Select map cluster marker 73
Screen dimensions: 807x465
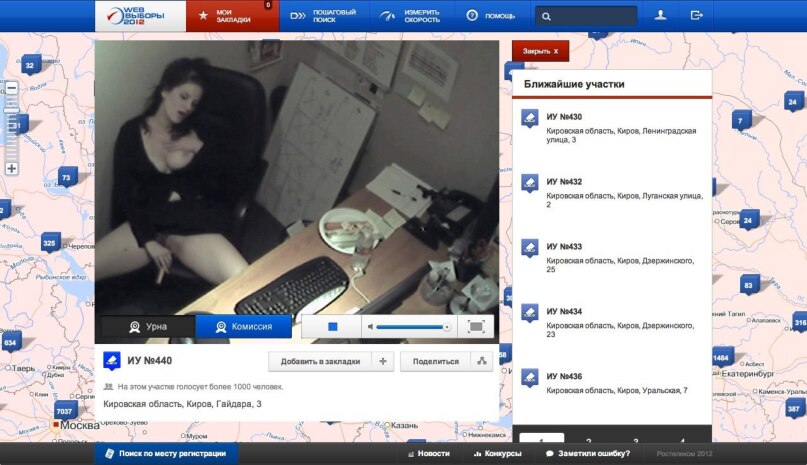[x=67, y=177]
